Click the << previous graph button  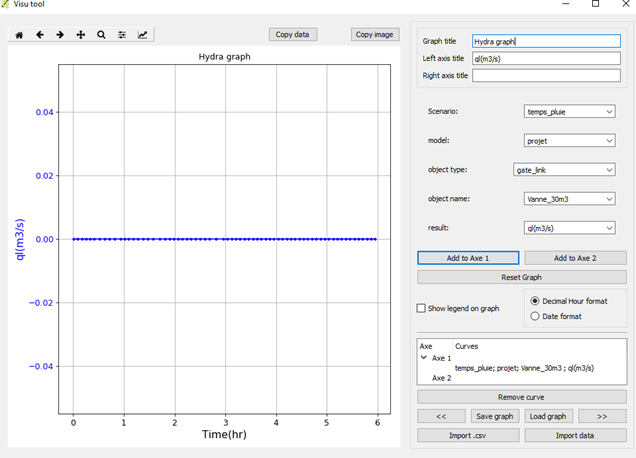click(x=441, y=416)
